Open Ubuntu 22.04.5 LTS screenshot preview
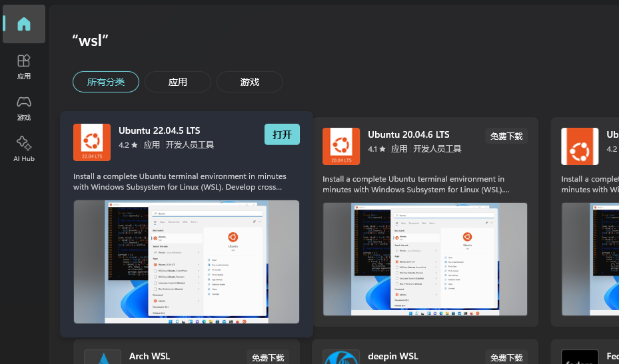The image size is (619, 364). tap(187, 262)
